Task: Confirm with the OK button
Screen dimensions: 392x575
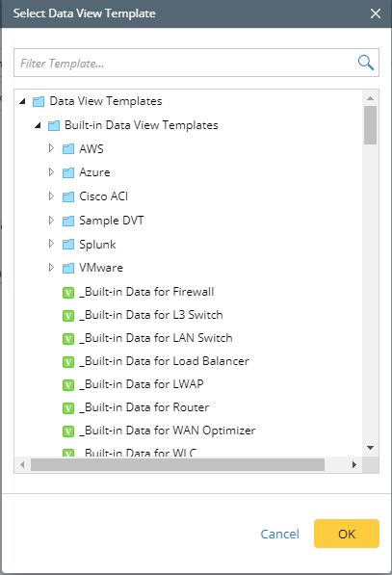Action: click(x=347, y=534)
